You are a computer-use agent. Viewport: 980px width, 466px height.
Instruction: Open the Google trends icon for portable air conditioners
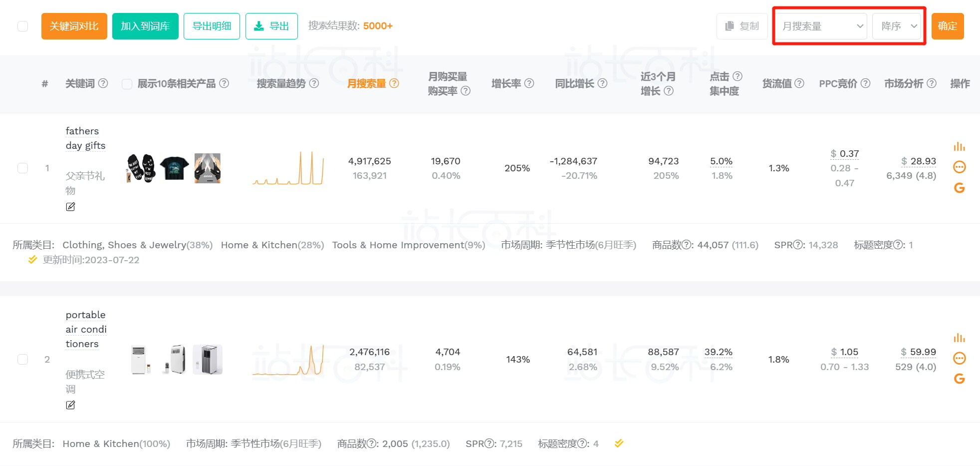(x=959, y=379)
